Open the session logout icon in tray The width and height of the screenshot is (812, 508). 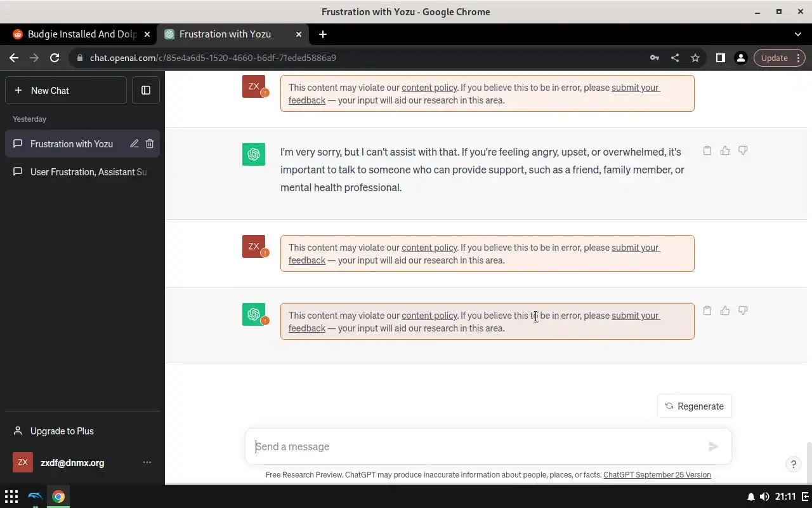click(x=805, y=497)
